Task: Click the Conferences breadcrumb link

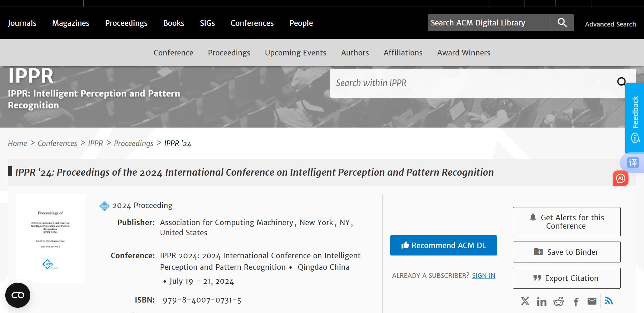Action: click(58, 143)
